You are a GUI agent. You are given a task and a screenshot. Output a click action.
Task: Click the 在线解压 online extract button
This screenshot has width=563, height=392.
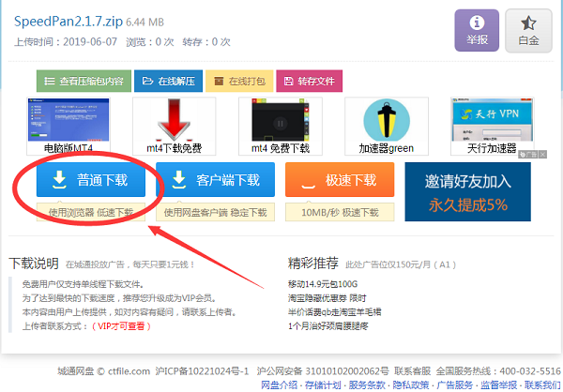(168, 81)
